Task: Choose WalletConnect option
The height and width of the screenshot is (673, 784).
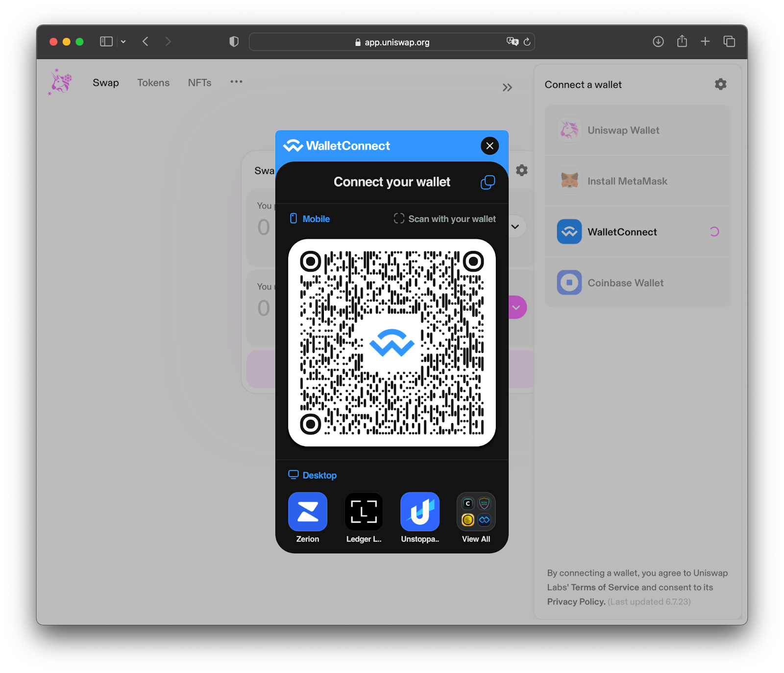Action: (637, 232)
